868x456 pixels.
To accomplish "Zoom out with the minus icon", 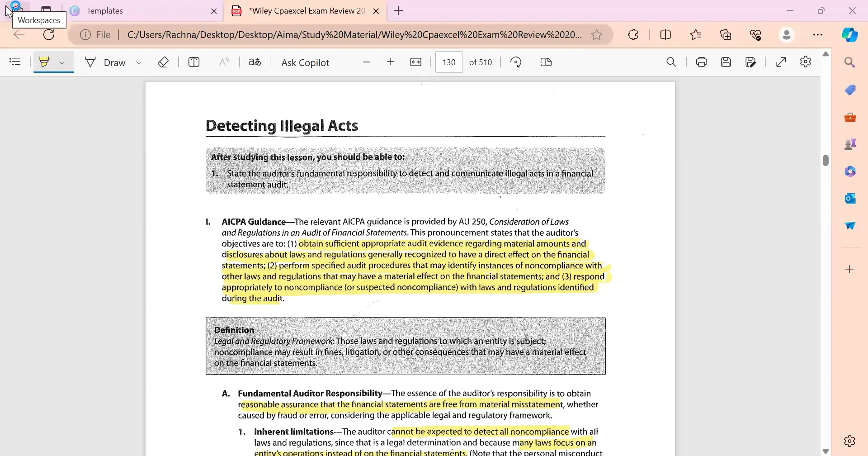I will [x=367, y=62].
